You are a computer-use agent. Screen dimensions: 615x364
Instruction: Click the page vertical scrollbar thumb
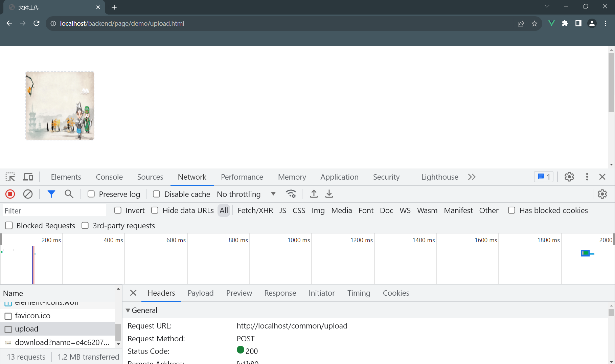click(x=611, y=83)
